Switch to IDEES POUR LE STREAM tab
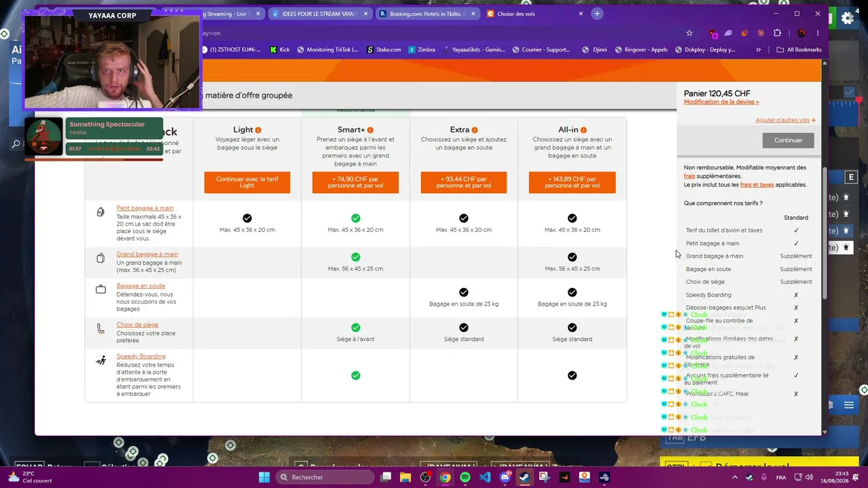Screen dimensions: 868x488 [319, 14]
